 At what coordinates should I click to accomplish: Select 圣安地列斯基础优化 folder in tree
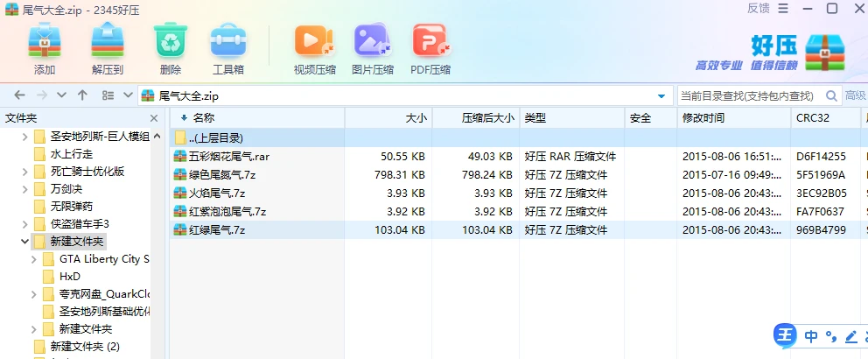[x=105, y=312]
